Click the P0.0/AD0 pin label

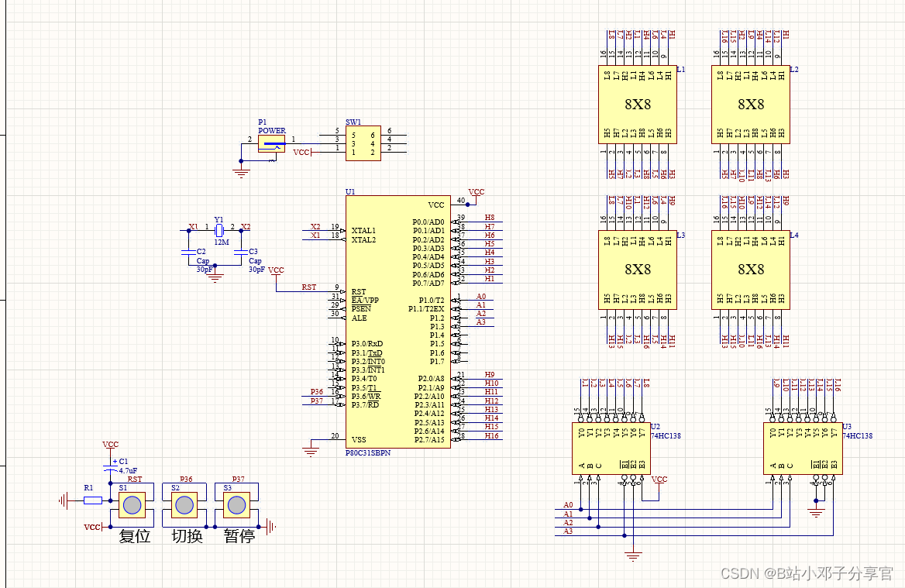[x=428, y=222]
